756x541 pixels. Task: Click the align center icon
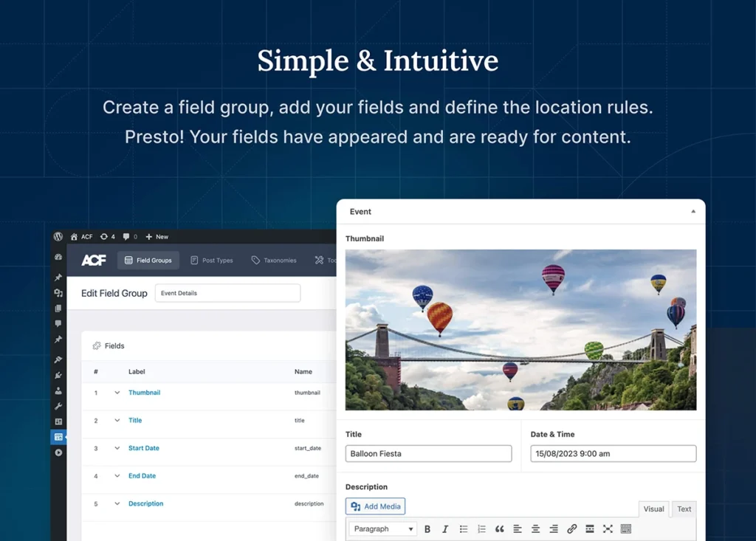(535, 529)
